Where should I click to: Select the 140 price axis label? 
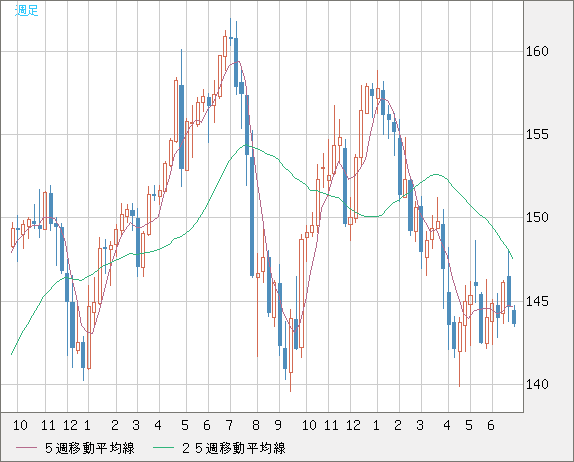click(x=537, y=384)
